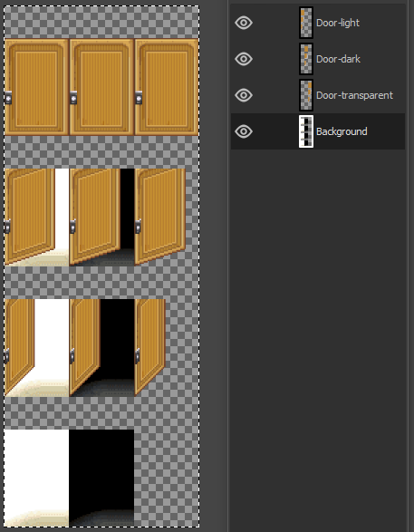The width and height of the screenshot is (414, 532).
Task: Click the Door-light layer thumbnail
Action: point(306,23)
